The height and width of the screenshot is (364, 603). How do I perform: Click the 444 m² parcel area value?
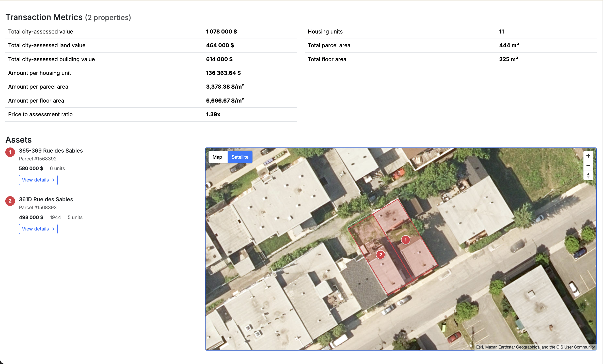click(x=509, y=45)
